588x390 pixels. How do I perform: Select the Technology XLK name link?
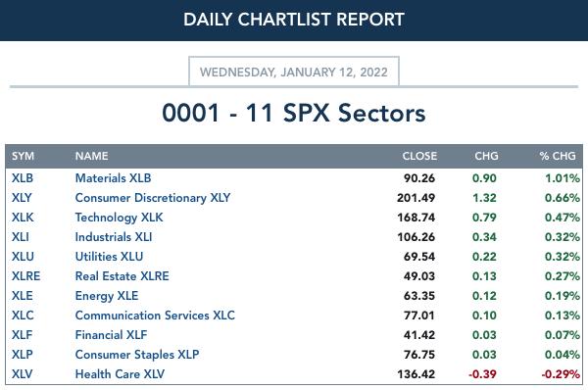119,218
